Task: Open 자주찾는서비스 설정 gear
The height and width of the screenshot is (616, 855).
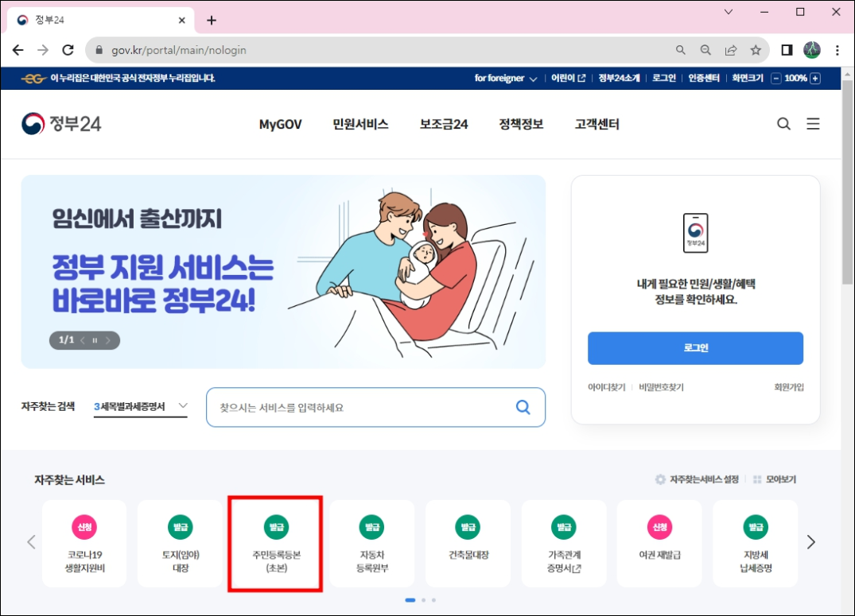Action: 697,479
